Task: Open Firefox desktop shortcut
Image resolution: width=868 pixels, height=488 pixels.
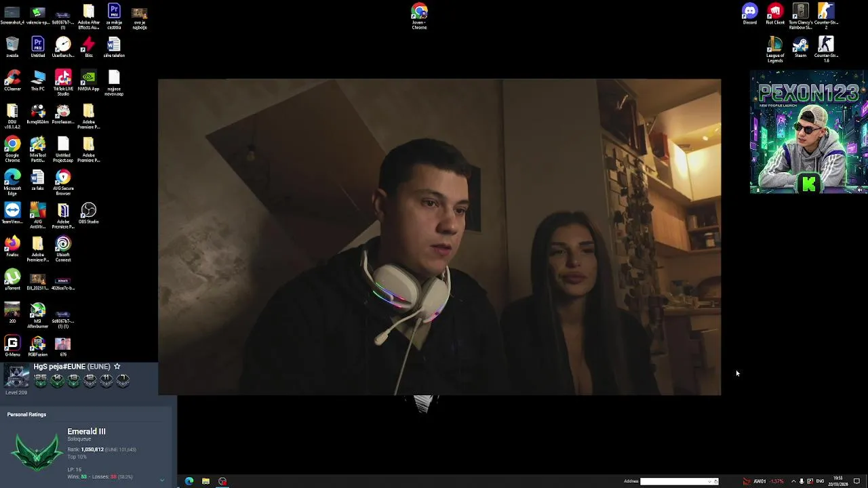Action: click(x=12, y=246)
